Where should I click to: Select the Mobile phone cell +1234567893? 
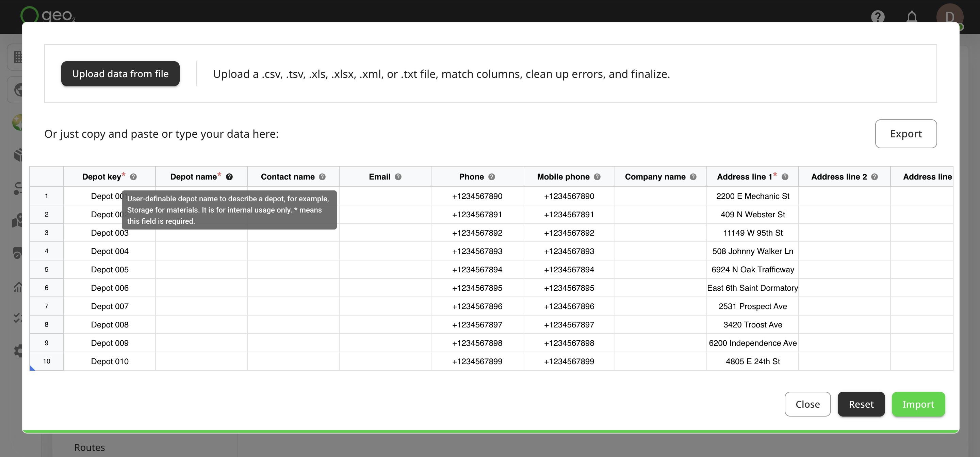pos(569,251)
